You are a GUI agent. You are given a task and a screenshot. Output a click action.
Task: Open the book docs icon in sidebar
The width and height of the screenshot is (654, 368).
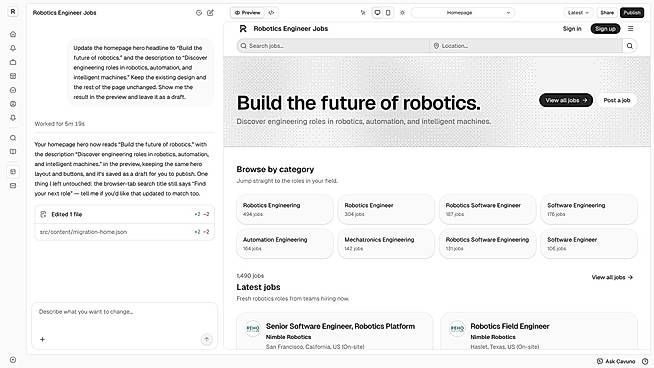(x=13, y=151)
